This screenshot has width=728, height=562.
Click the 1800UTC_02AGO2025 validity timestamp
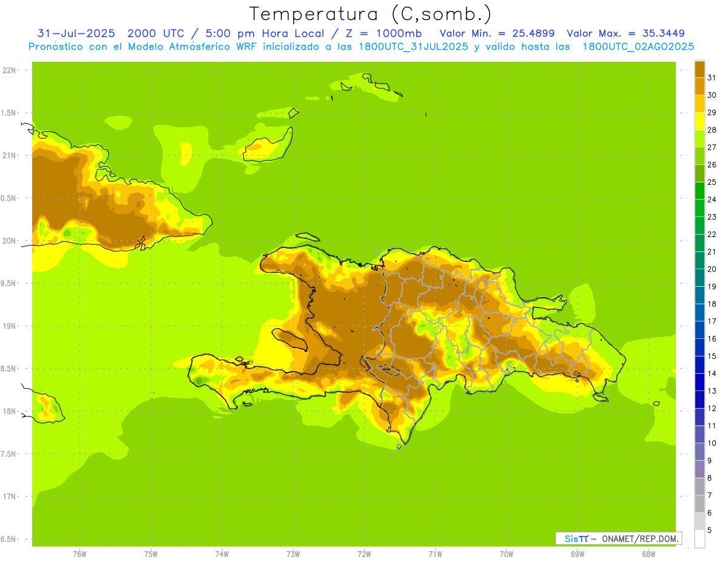[x=638, y=46]
